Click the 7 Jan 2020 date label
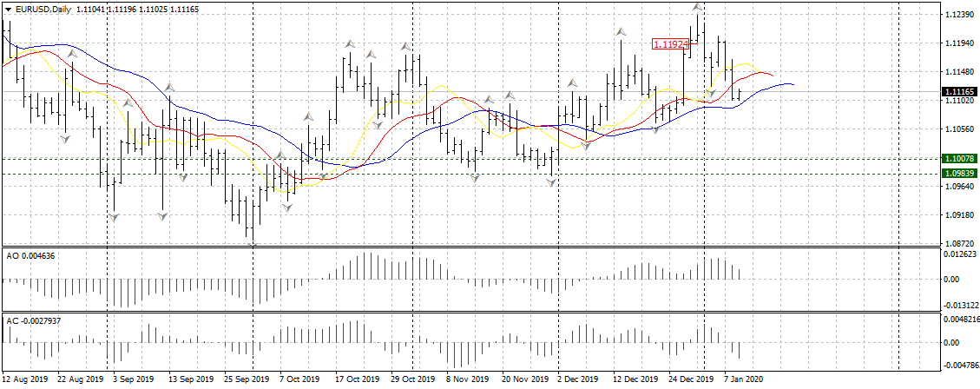Image resolution: width=980 pixels, height=389 pixels. pos(743,379)
